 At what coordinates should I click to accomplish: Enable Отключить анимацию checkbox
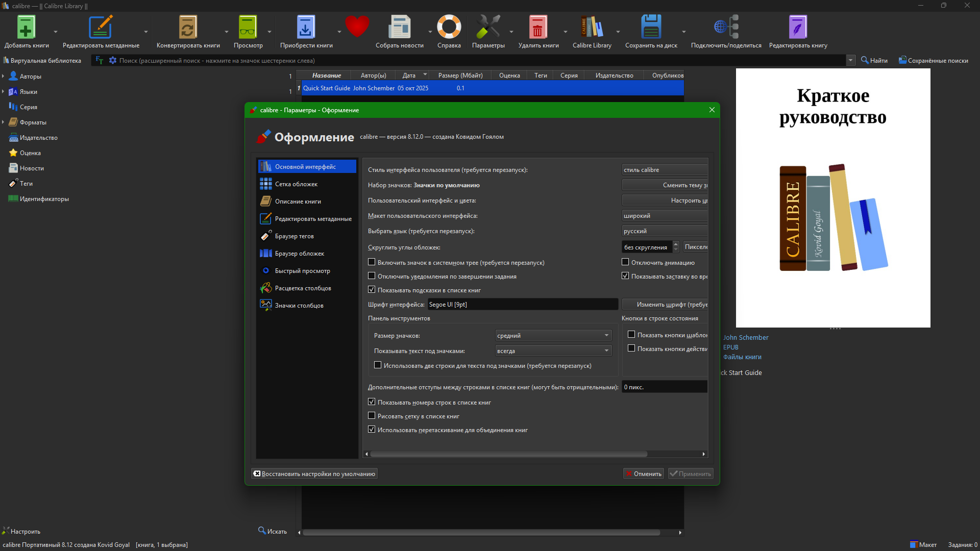pos(625,262)
